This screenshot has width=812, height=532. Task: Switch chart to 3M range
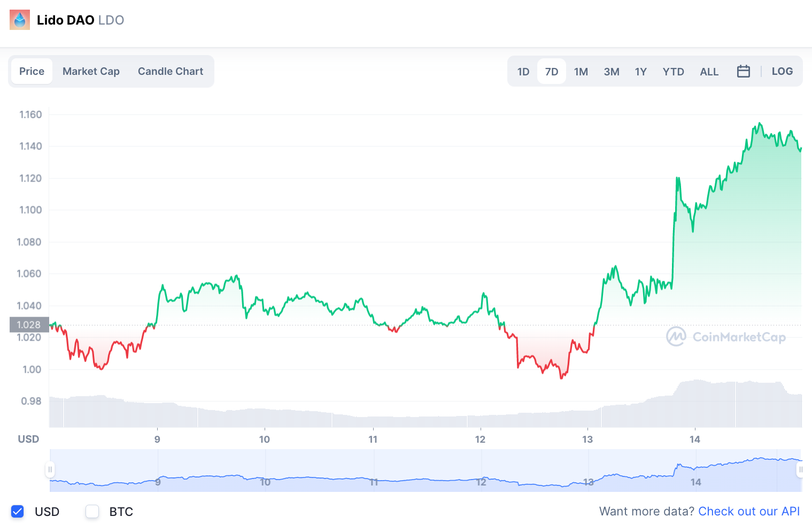click(x=612, y=71)
